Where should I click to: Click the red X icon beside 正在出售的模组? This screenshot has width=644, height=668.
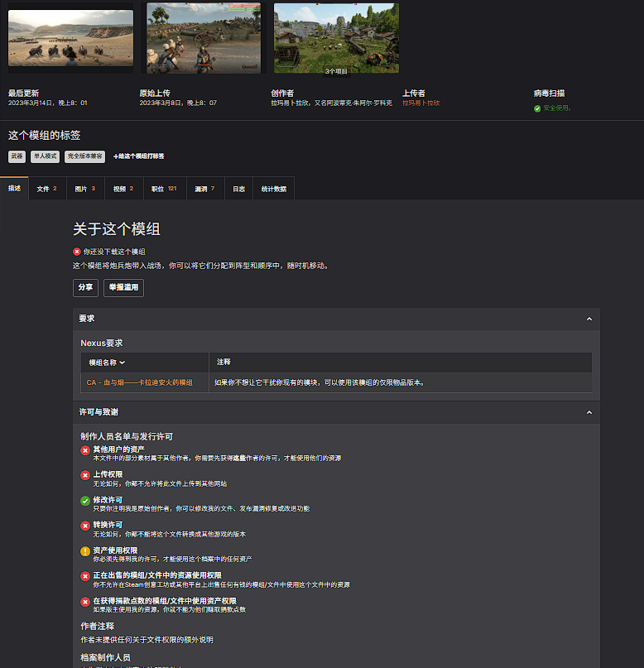85,576
